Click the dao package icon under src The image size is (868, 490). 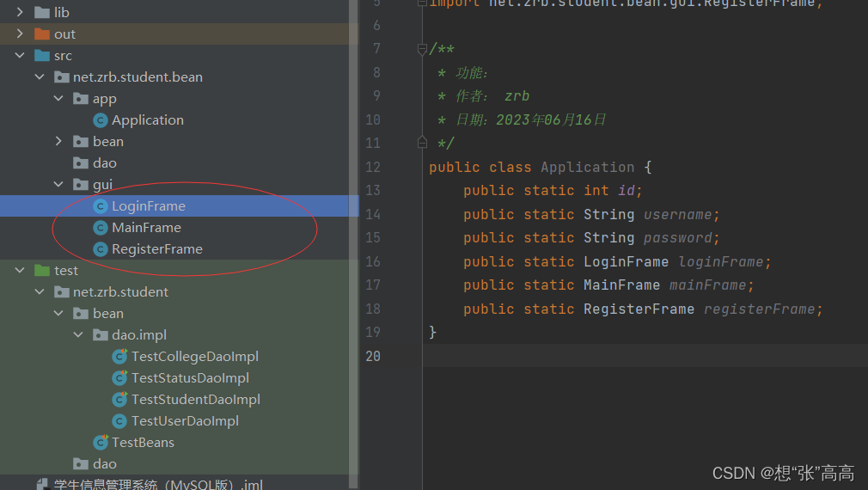[81, 162]
